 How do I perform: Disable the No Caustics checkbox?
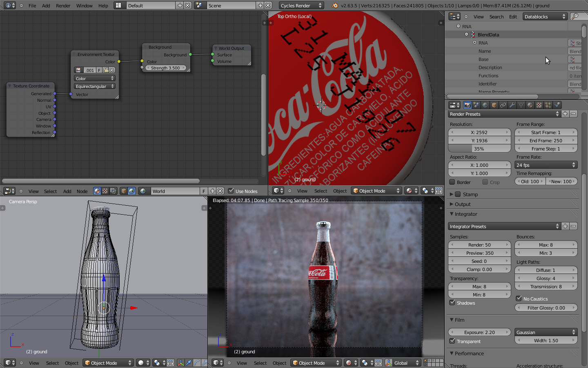pos(519,298)
